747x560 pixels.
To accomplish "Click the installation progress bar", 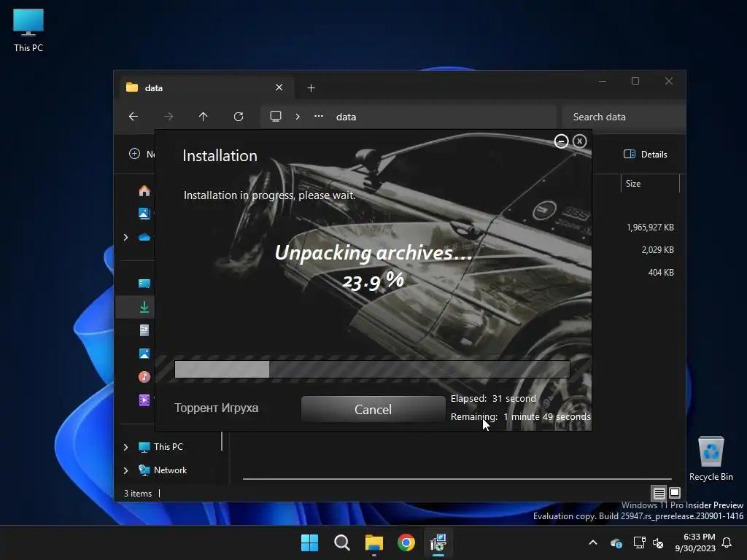I will point(372,369).
